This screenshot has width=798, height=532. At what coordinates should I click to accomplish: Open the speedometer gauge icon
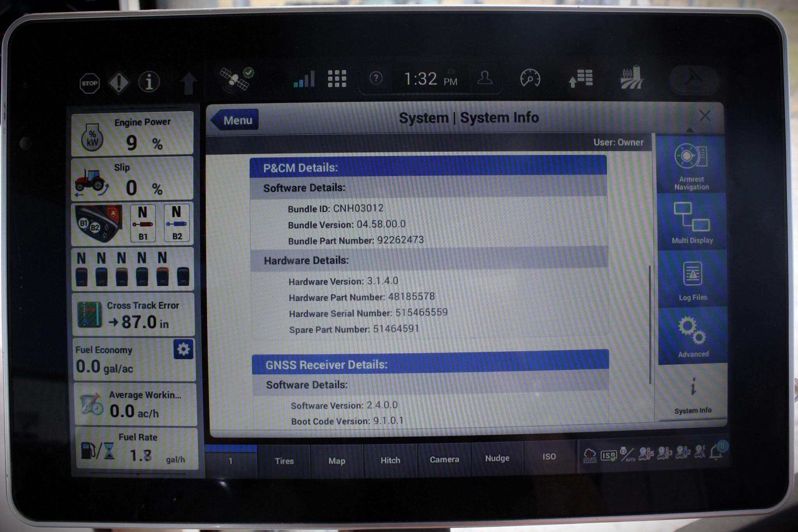click(530, 78)
